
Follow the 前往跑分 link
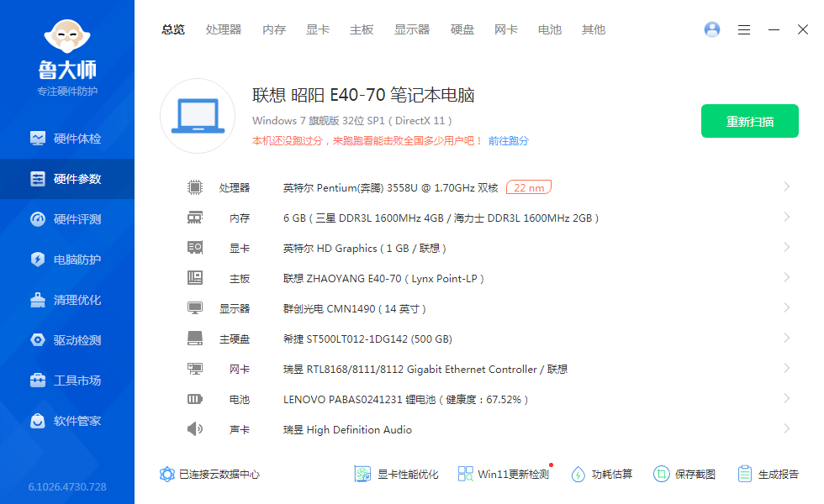tap(509, 141)
